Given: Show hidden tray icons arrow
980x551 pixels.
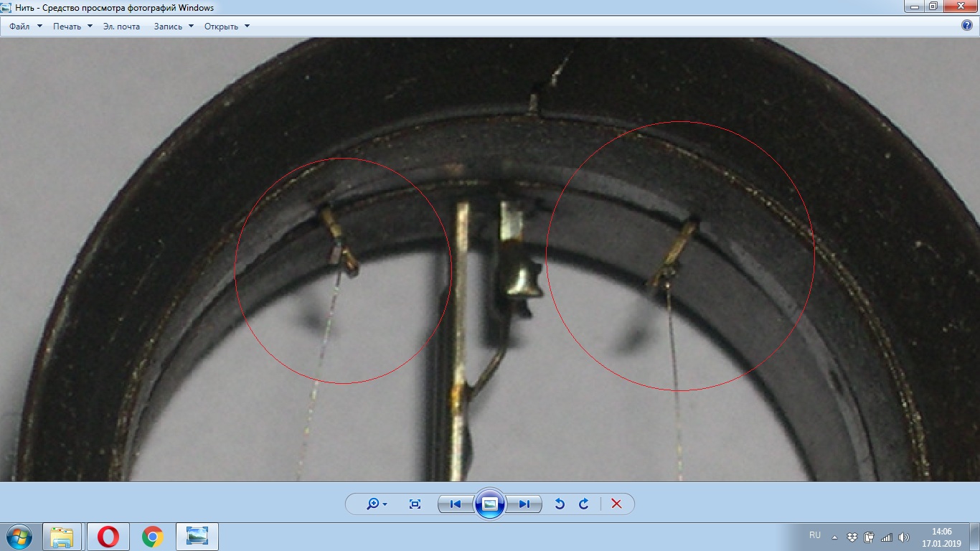Looking at the screenshot, I should (x=834, y=537).
